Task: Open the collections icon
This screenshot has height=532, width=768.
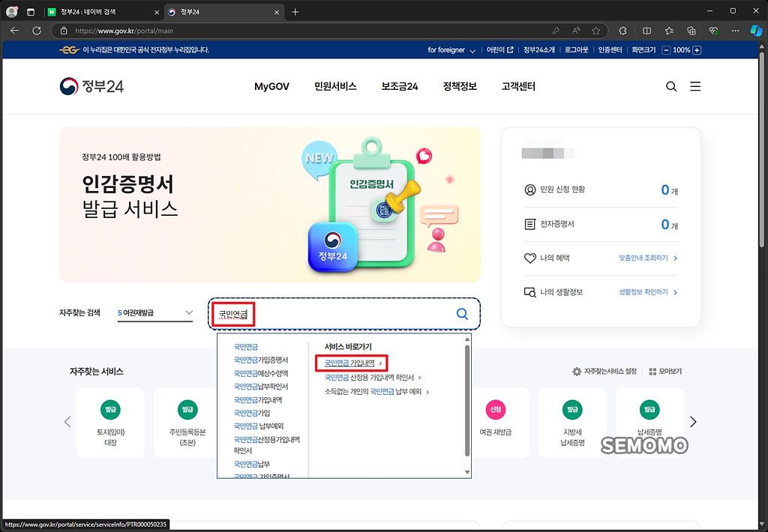Action: pos(691,30)
